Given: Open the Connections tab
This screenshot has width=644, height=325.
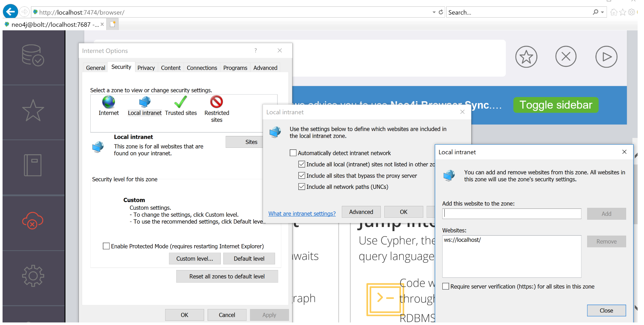Looking at the screenshot, I should (202, 68).
